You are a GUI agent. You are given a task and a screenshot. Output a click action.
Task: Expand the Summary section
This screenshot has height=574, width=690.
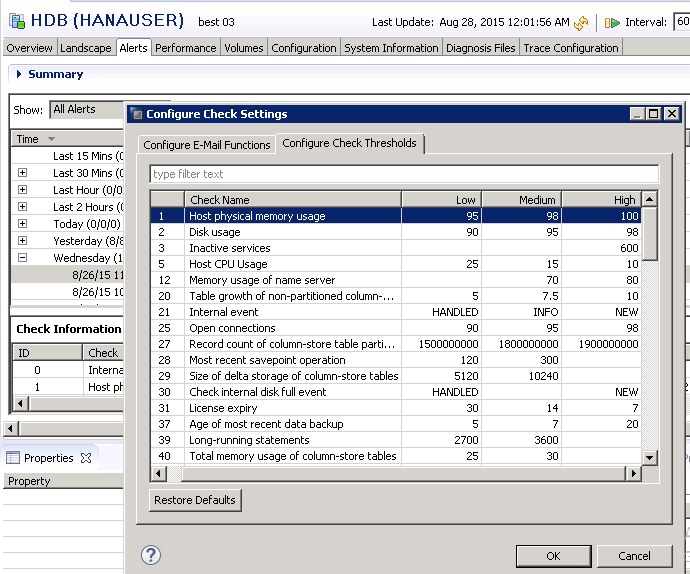pos(19,74)
